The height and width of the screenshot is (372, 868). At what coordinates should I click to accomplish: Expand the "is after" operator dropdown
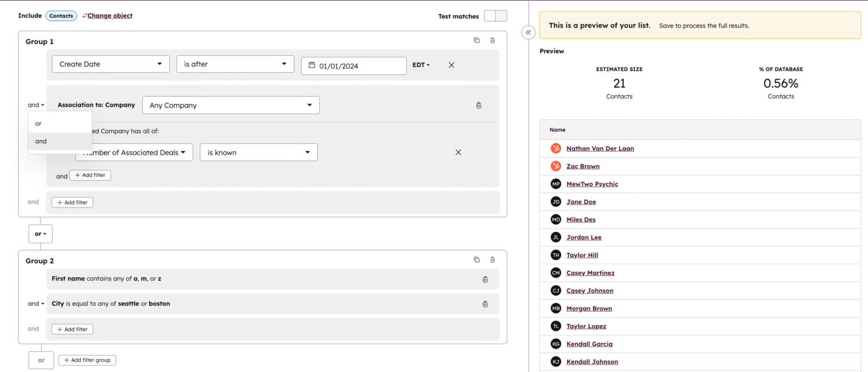point(235,64)
